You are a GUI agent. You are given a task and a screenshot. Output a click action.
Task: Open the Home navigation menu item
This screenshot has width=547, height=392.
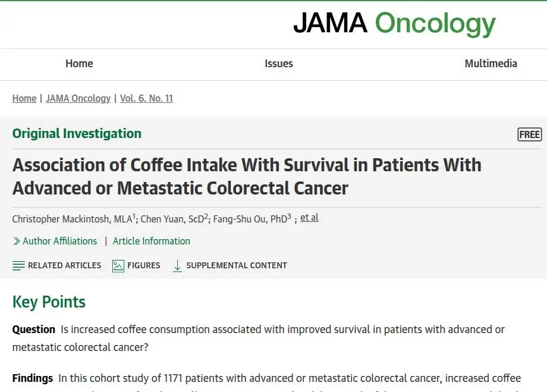tap(79, 64)
